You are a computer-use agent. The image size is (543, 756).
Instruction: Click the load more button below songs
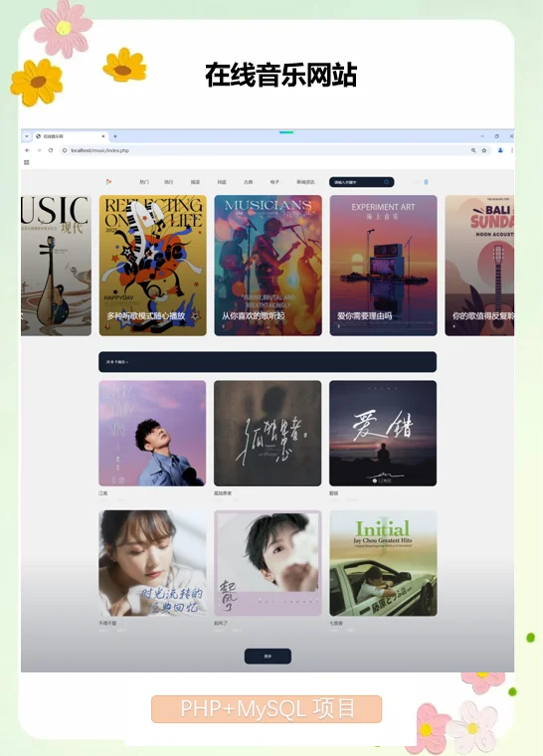pyautogui.click(x=268, y=657)
